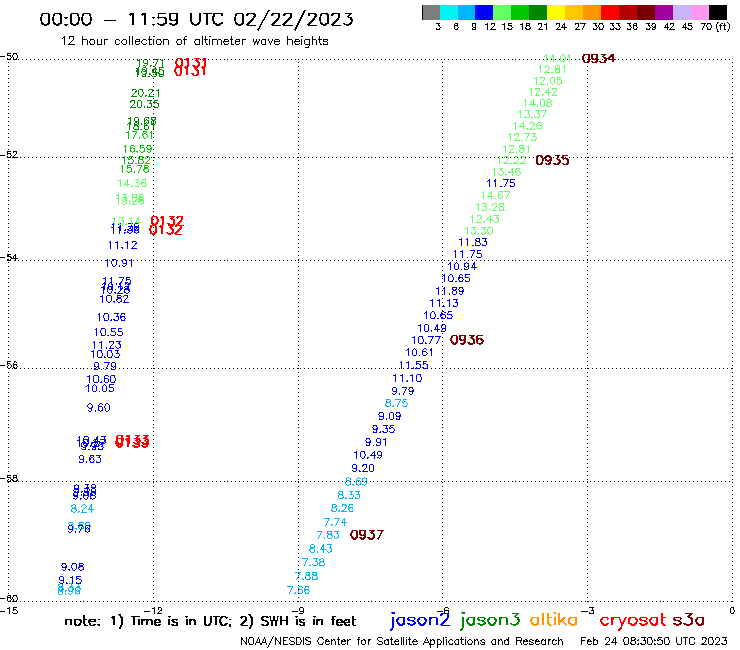740x650 pixels.
Task: Click wave height value 11.23
Action: click(107, 345)
